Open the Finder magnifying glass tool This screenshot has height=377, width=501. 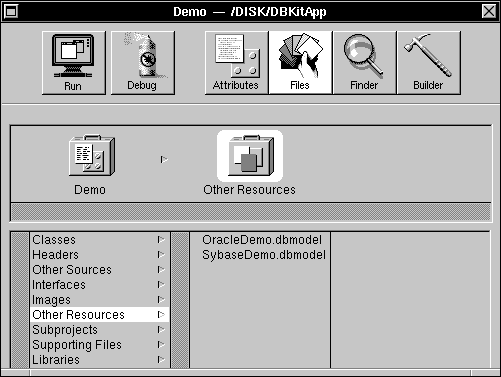(x=364, y=63)
